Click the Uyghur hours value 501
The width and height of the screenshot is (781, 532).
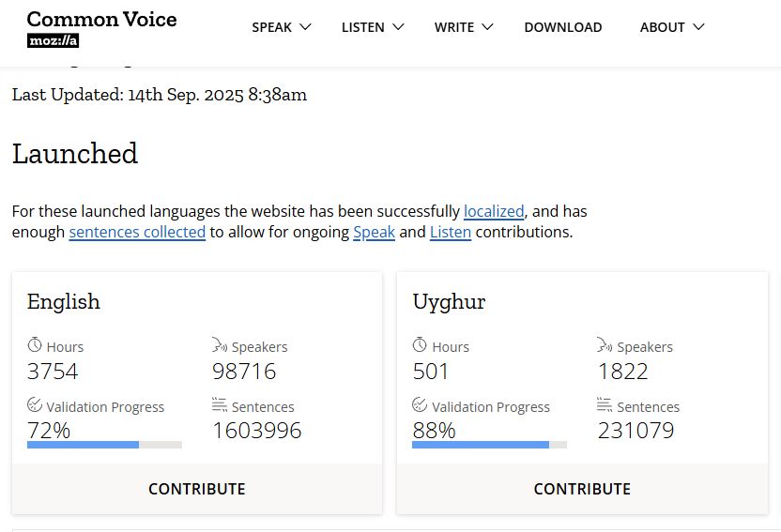(x=431, y=372)
